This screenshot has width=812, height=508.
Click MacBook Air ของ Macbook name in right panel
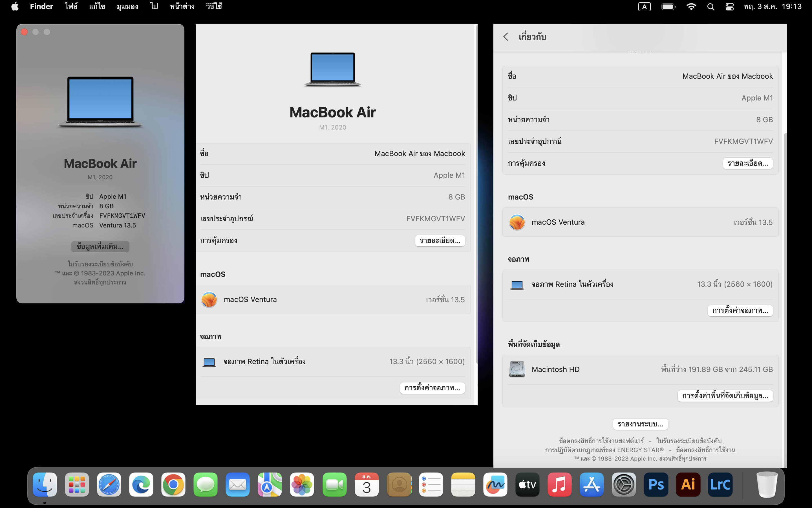[x=727, y=76]
